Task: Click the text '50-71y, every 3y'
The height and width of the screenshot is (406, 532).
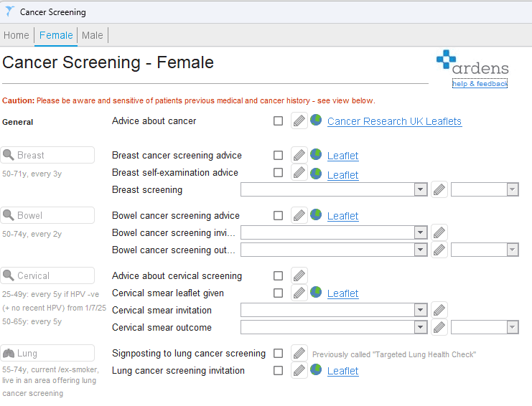Action: tap(32, 174)
